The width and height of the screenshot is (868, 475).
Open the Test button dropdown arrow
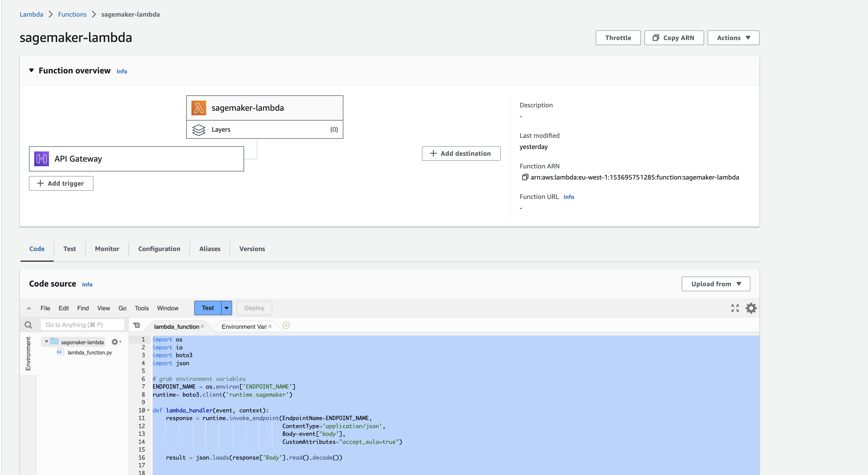click(227, 308)
